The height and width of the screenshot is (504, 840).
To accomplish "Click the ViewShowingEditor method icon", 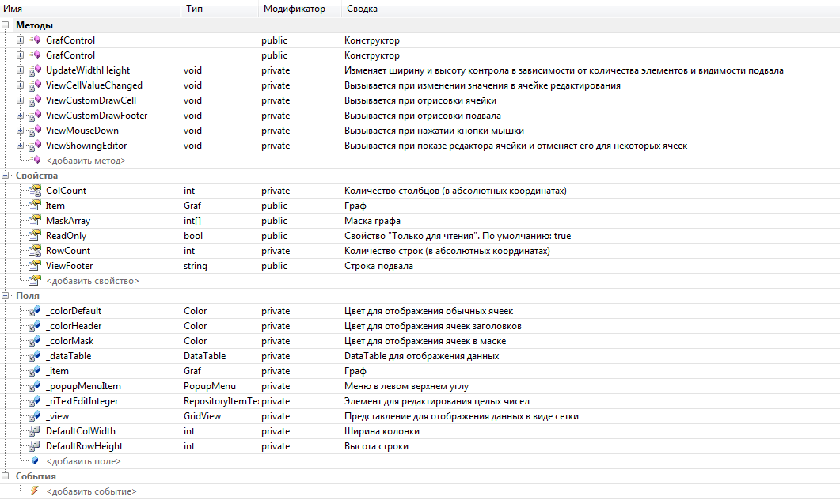I will tap(35, 145).
